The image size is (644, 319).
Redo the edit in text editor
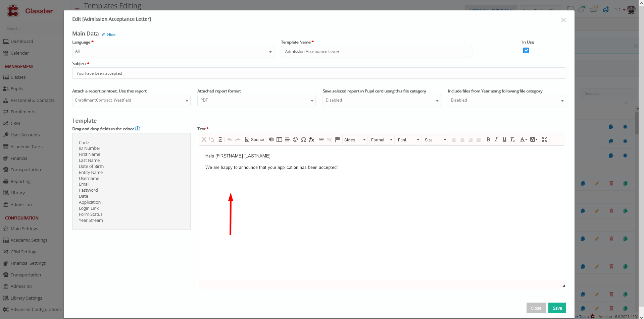(238, 139)
